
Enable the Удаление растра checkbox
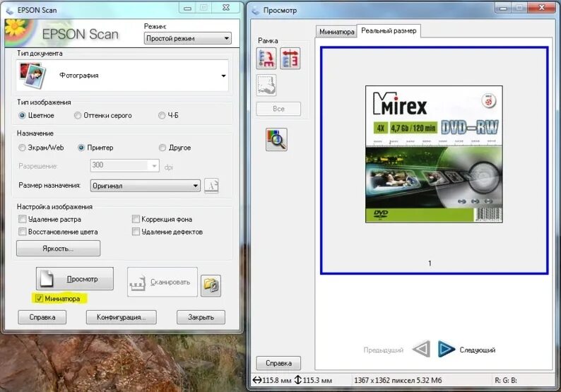pos(23,219)
